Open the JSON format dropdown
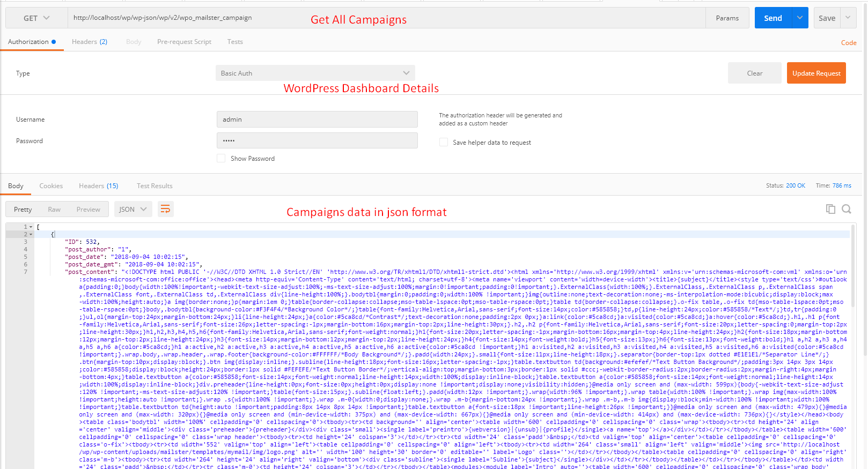 click(x=133, y=210)
